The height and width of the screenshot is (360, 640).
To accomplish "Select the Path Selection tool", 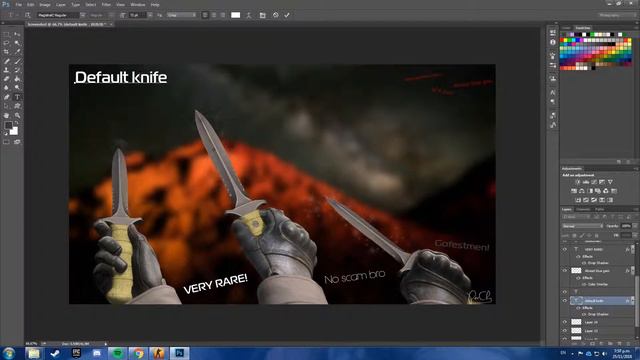I will pos(7,106).
